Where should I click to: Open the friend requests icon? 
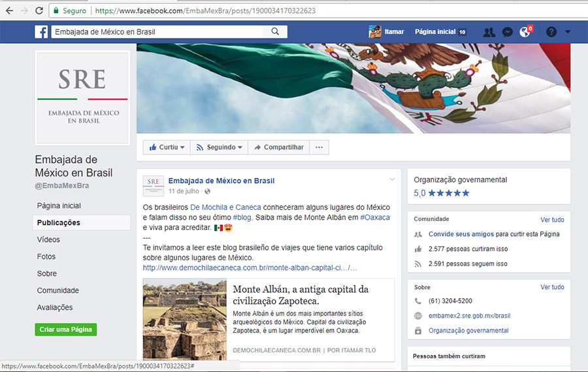(x=489, y=32)
